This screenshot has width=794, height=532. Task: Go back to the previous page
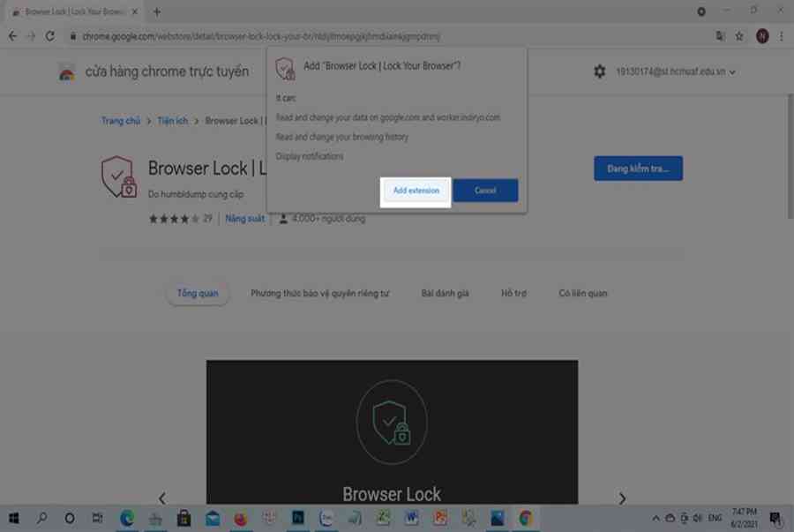(12, 36)
